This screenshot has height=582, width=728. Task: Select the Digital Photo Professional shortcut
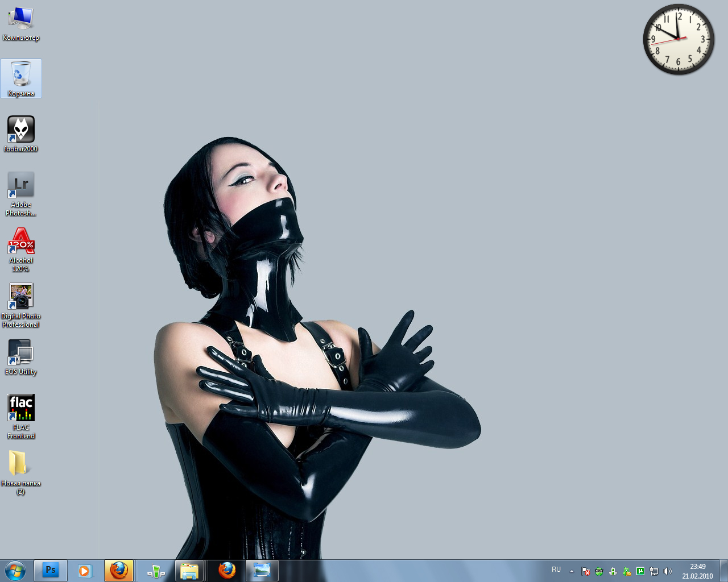(x=21, y=305)
